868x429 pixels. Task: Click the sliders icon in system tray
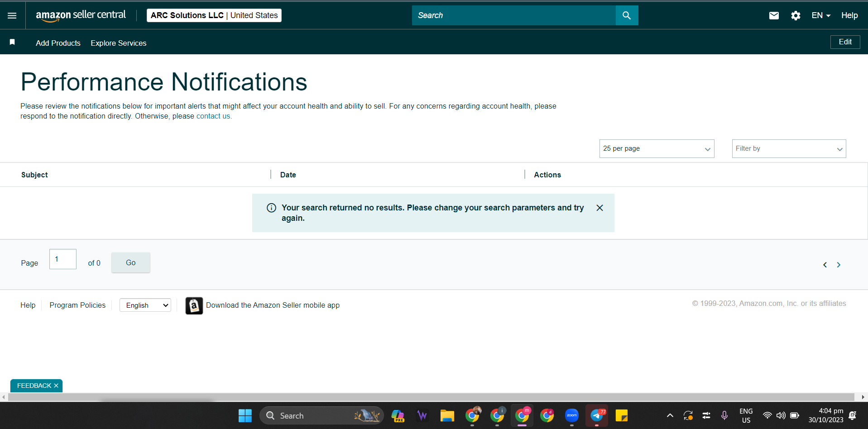[x=706, y=415]
